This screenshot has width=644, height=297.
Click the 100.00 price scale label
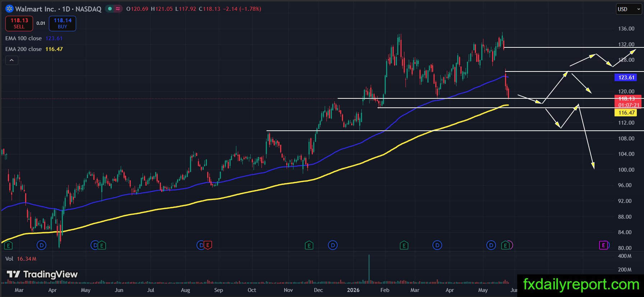tap(626, 170)
